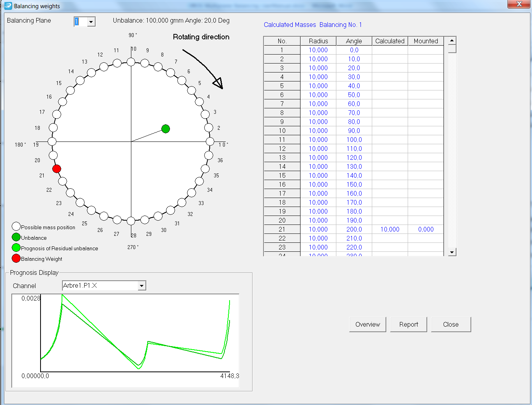Click the No. column header

tap(282, 41)
